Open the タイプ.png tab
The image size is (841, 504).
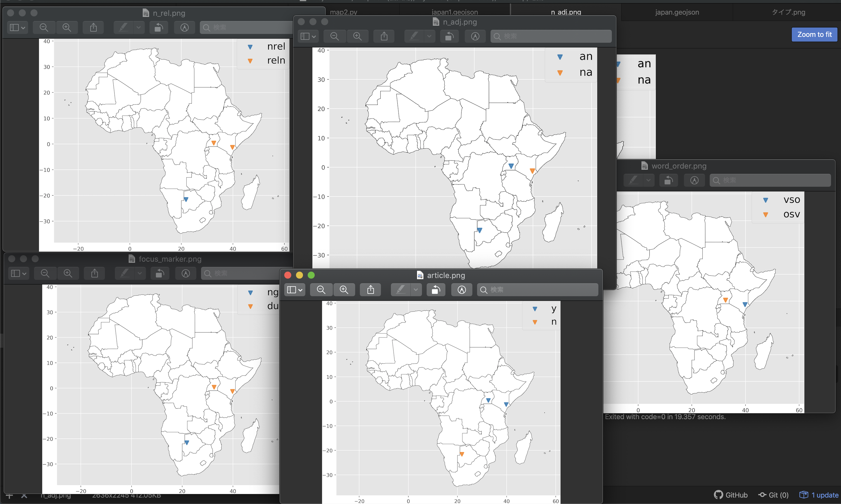(x=788, y=12)
